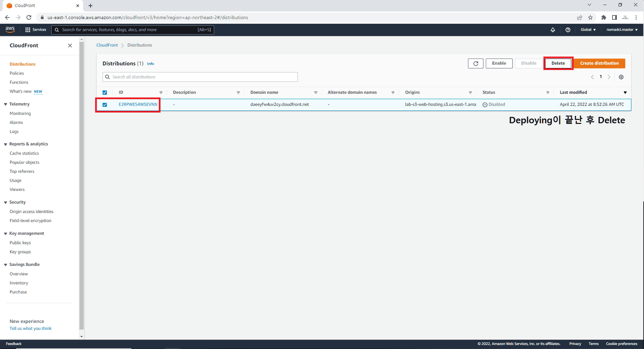Screen dimensions: 644x349
Task: Open Origin access identities page
Action: point(31,212)
